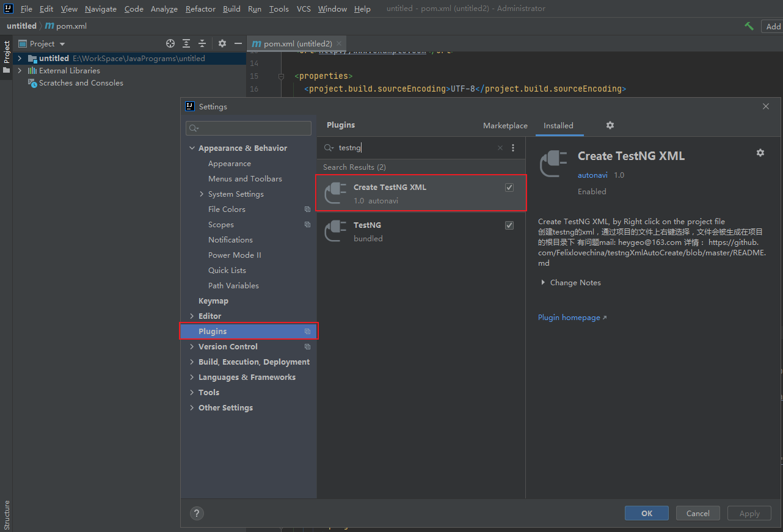
Task: Expand the Change Notes disclosure
Action: click(543, 283)
